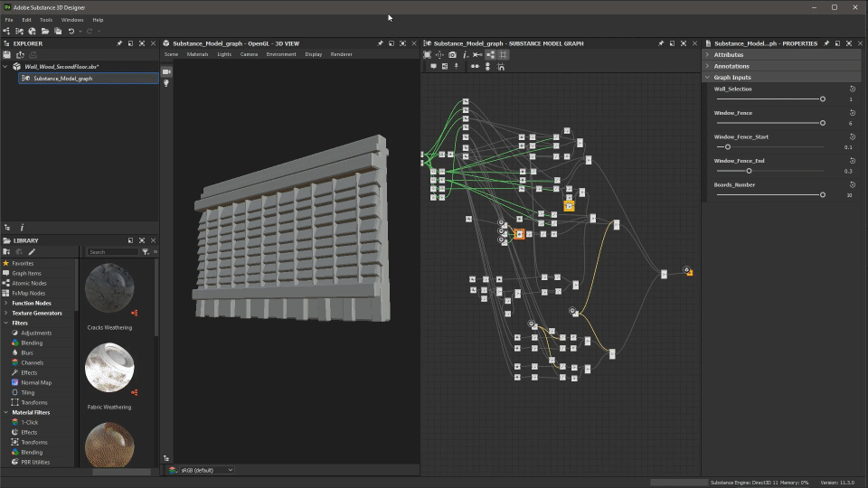Save package using Explorer save icon
The image size is (868, 488).
tap(6, 55)
